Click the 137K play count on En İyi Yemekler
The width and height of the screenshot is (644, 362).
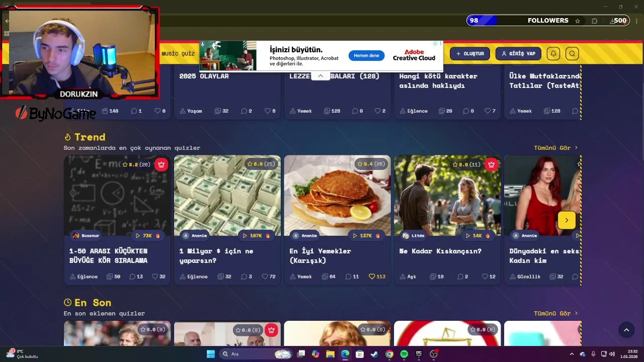(x=367, y=235)
